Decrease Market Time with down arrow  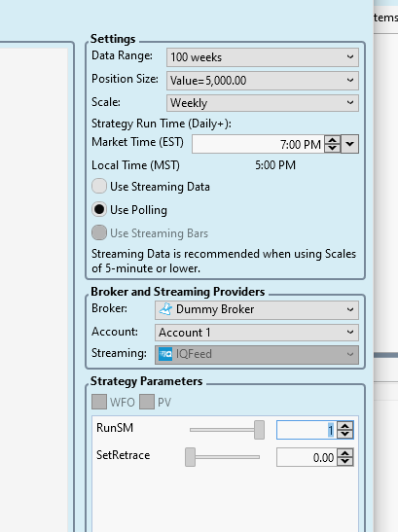pyautogui.click(x=332, y=148)
